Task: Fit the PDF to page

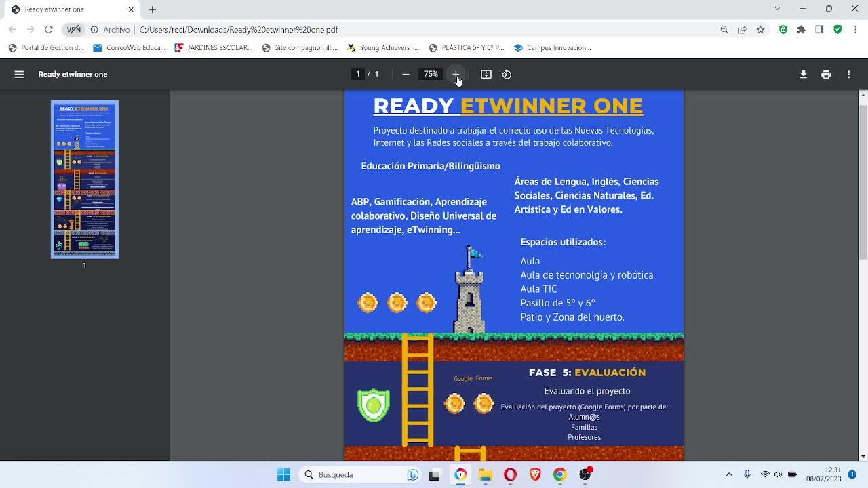Action: 486,75
